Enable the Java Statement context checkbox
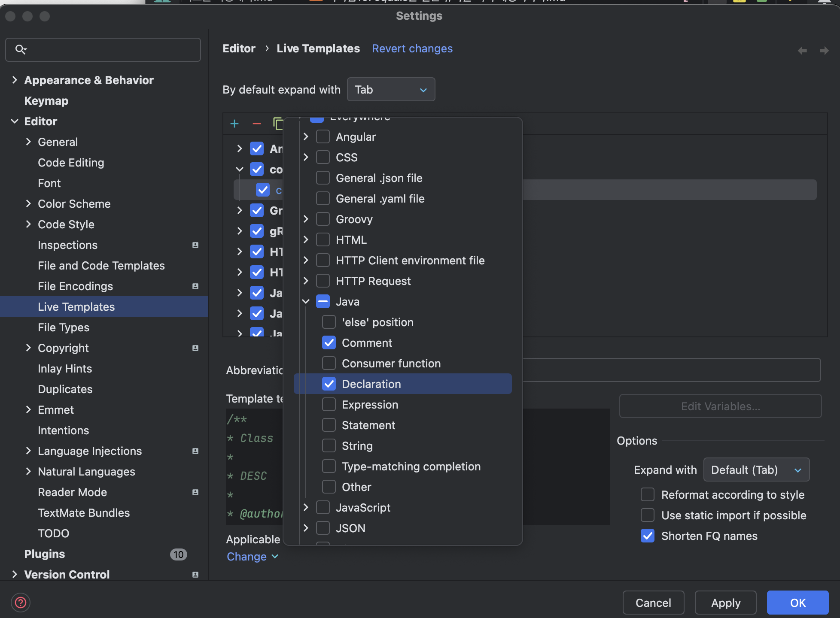Image resolution: width=840 pixels, height=618 pixels. pos(329,425)
